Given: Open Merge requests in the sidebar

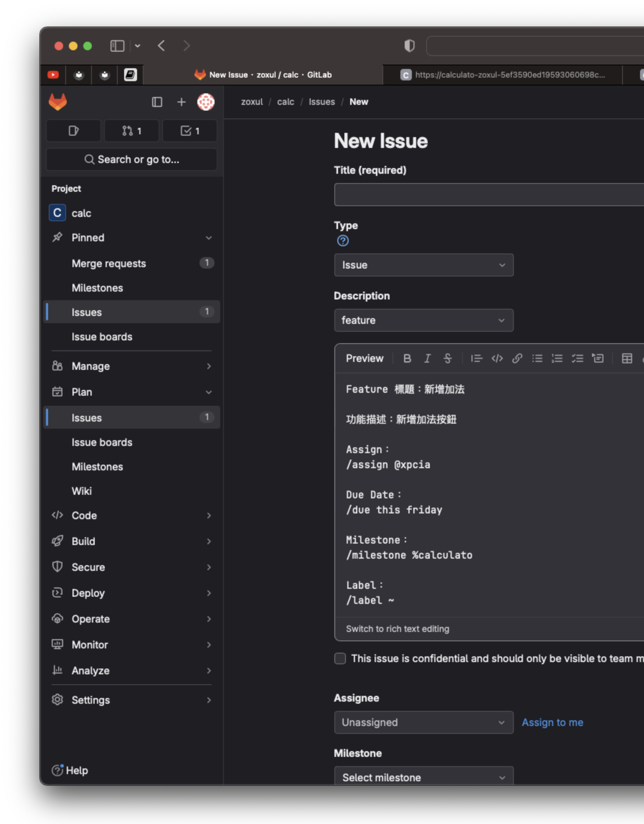Looking at the screenshot, I should pos(109,263).
